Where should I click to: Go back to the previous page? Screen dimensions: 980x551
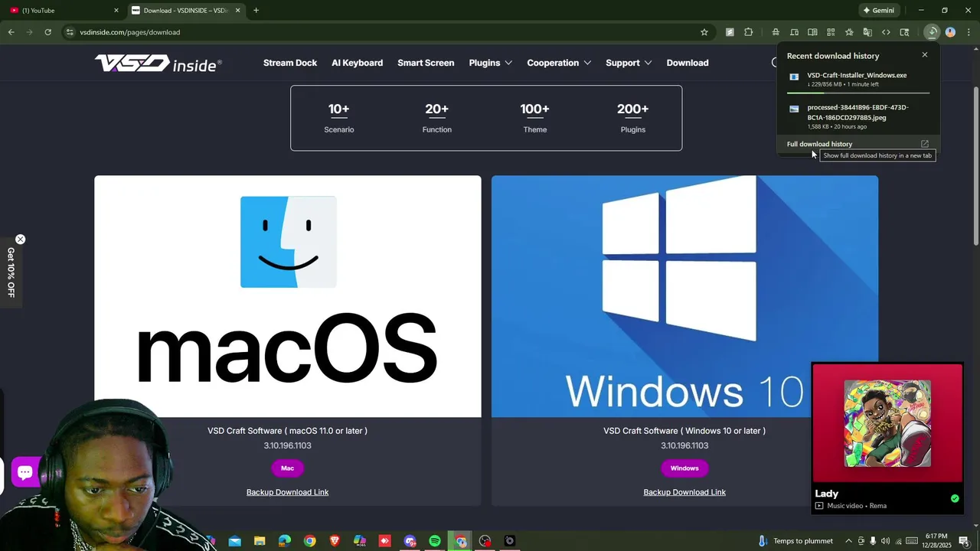point(11,32)
